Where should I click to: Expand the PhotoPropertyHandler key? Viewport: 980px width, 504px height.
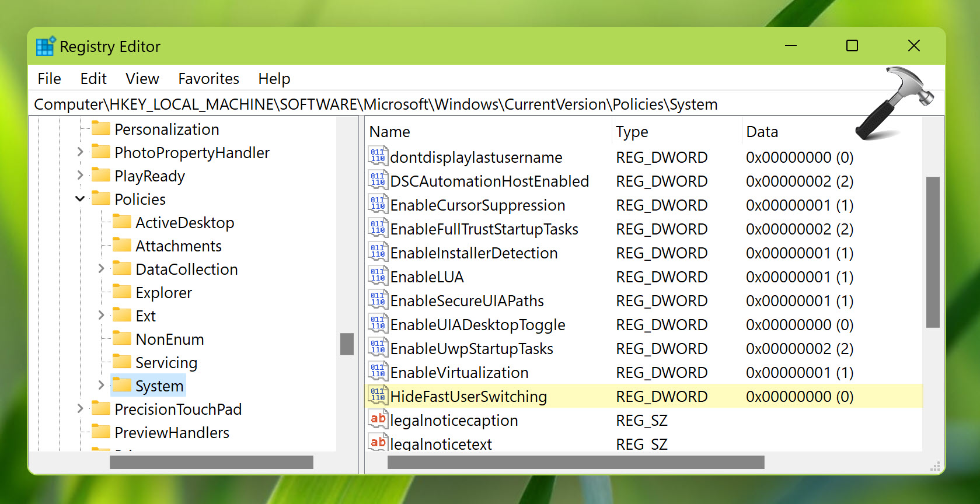[80, 152]
